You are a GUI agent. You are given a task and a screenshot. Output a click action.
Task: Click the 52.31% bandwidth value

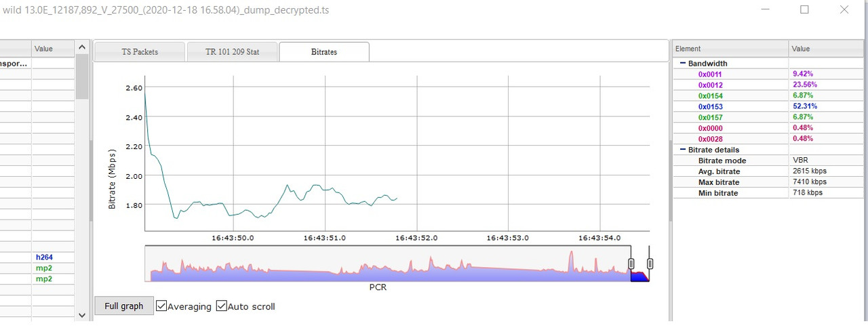804,106
